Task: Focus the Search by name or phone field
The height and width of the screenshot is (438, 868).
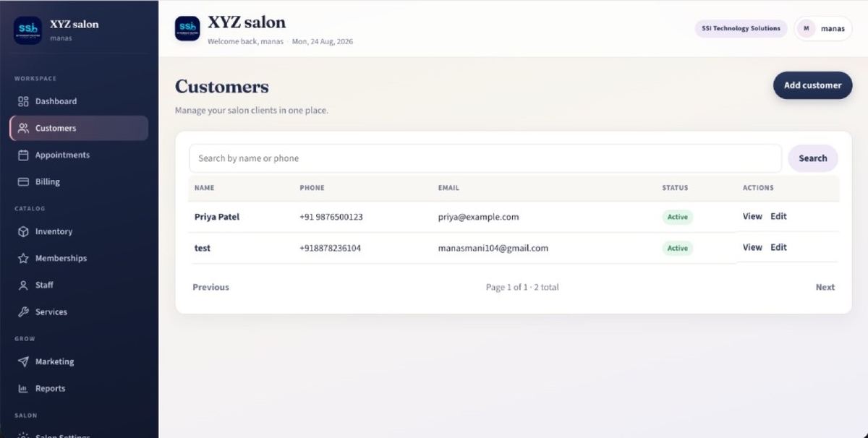Action: 485,158
